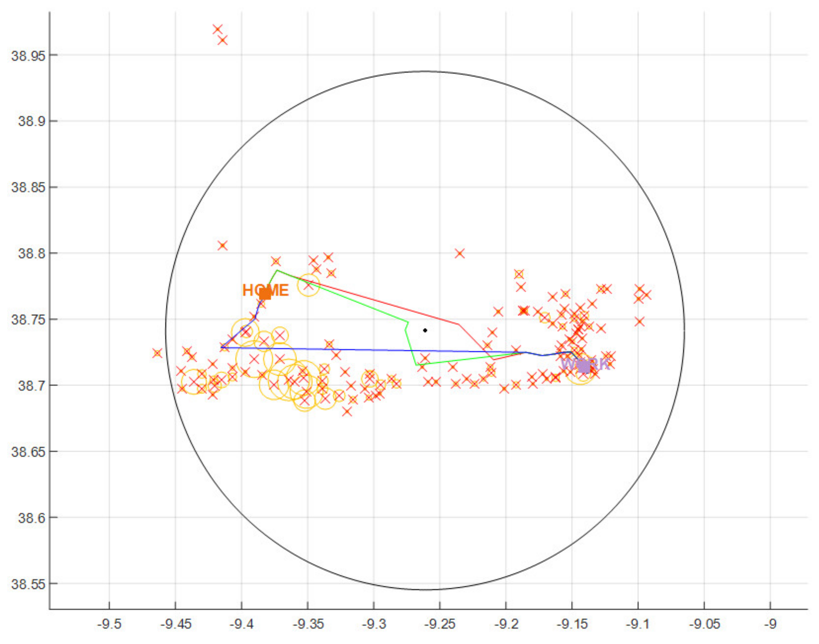Click the -9.25 x-axis tick label
Screen dimensions: 819x644
[439, 624]
